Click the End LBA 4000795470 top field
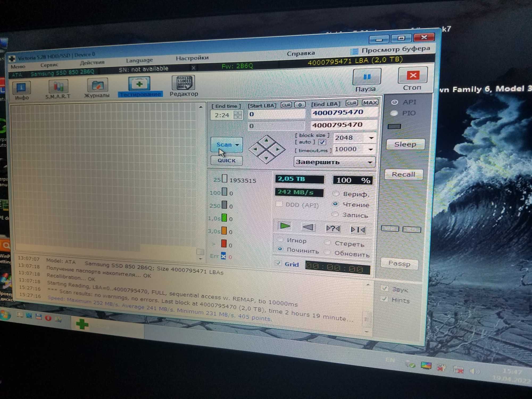Viewport: 532px width, 399px height. click(344, 112)
